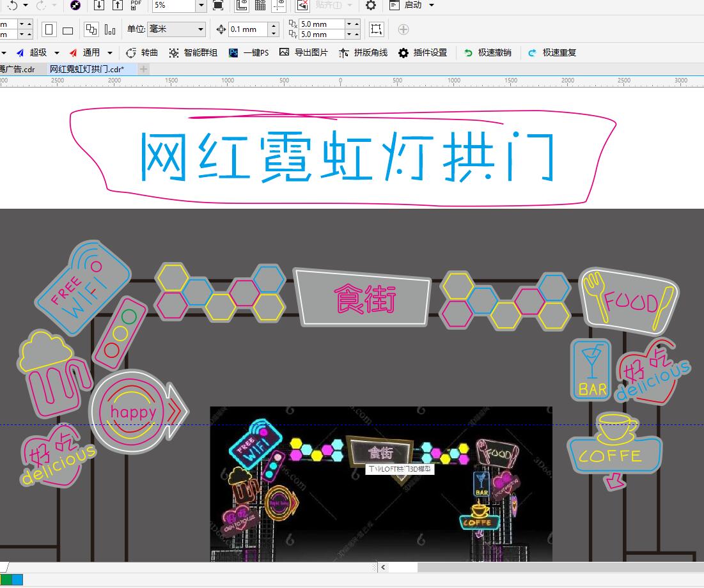Open 插件设置 plugin settings gear

pyautogui.click(x=403, y=53)
